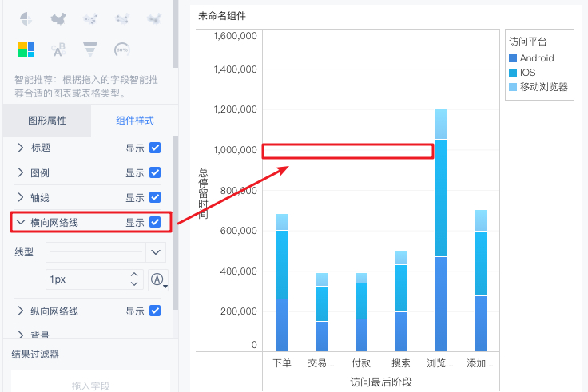Click the IOS segment of 浏览 bar

pyautogui.click(x=441, y=198)
